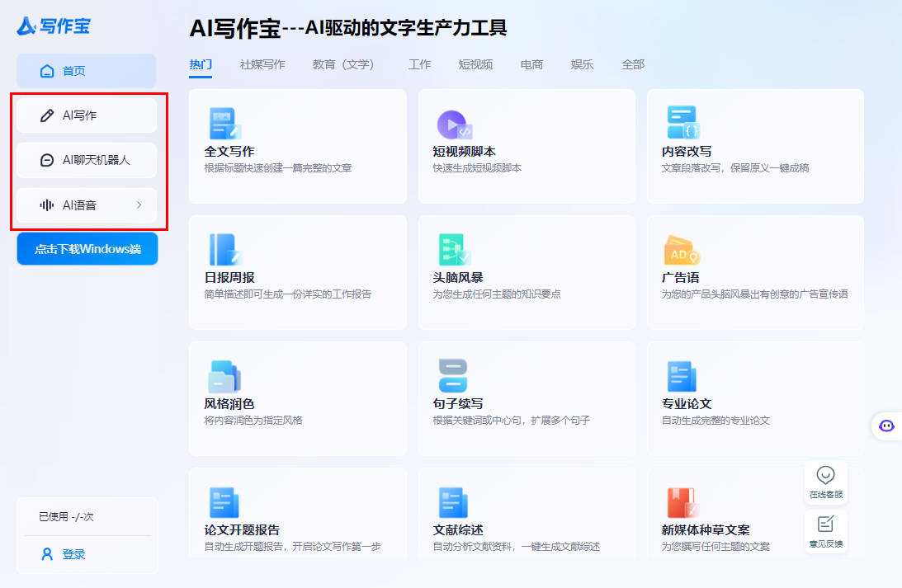This screenshot has width=902, height=588.
Task: Click 点击下载Windows端 download button
Action: pyautogui.click(x=87, y=248)
